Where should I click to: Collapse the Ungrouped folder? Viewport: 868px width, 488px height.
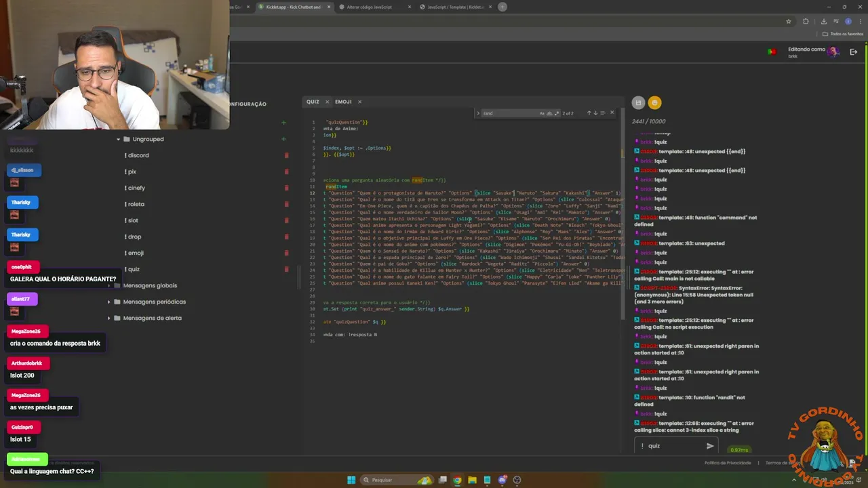tap(118, 139)
